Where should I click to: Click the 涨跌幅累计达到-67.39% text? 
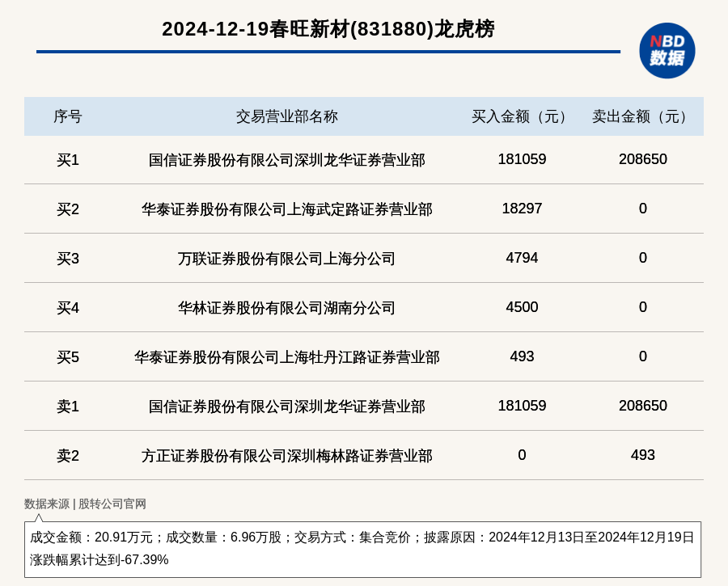[x=99, y=559]
